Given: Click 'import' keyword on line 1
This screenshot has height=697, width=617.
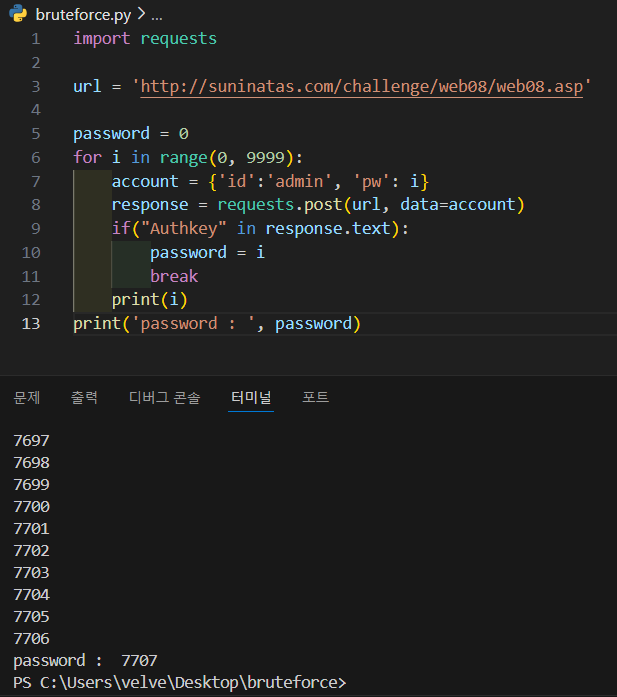Looking at the screenshot, I should (102, 39).
